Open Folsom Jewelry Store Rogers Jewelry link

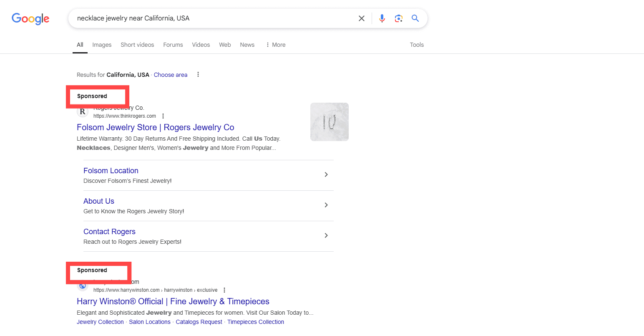pyautogui.click(x=155, y=127)
